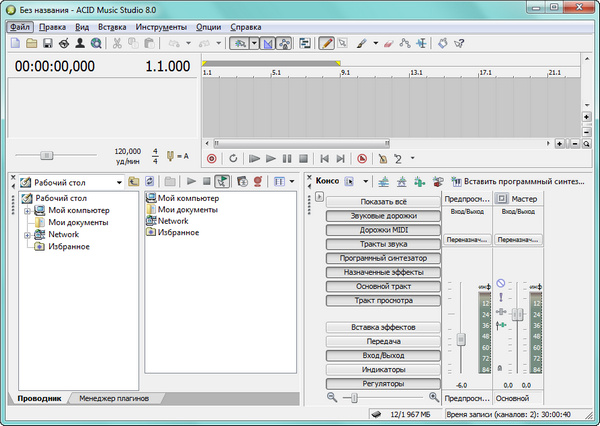
Task: Click the Record button in transport bar
Action: click(x=211, y=158)
